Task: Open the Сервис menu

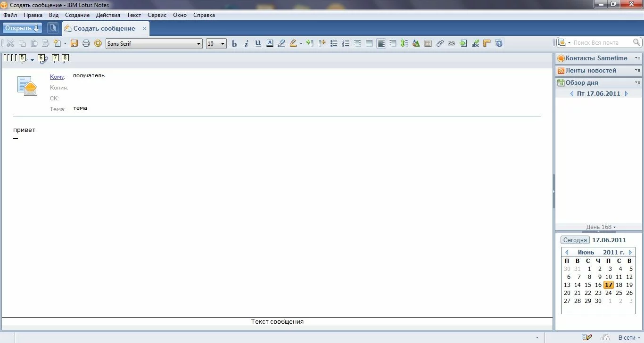Action: (x=157, y=15)
